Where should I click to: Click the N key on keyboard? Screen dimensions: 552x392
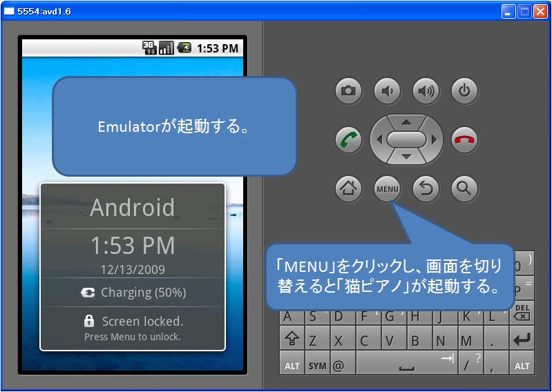click(445, 338)
